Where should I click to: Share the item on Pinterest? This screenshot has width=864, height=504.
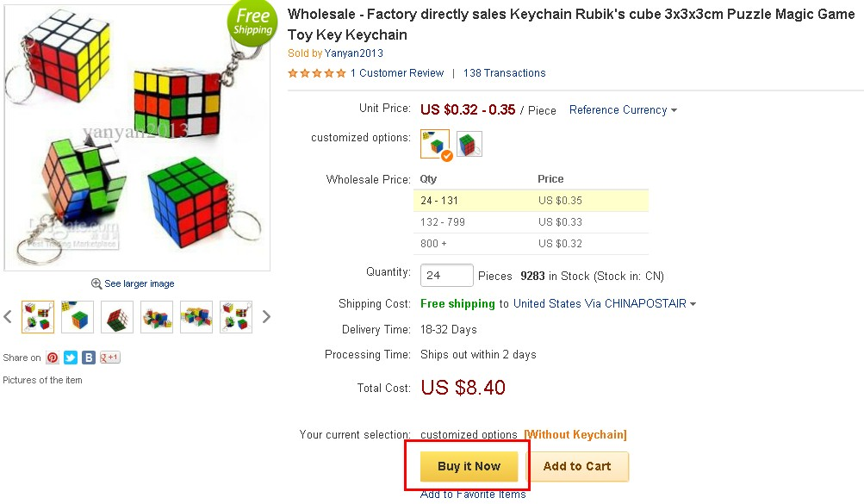[x=53, y=358]
